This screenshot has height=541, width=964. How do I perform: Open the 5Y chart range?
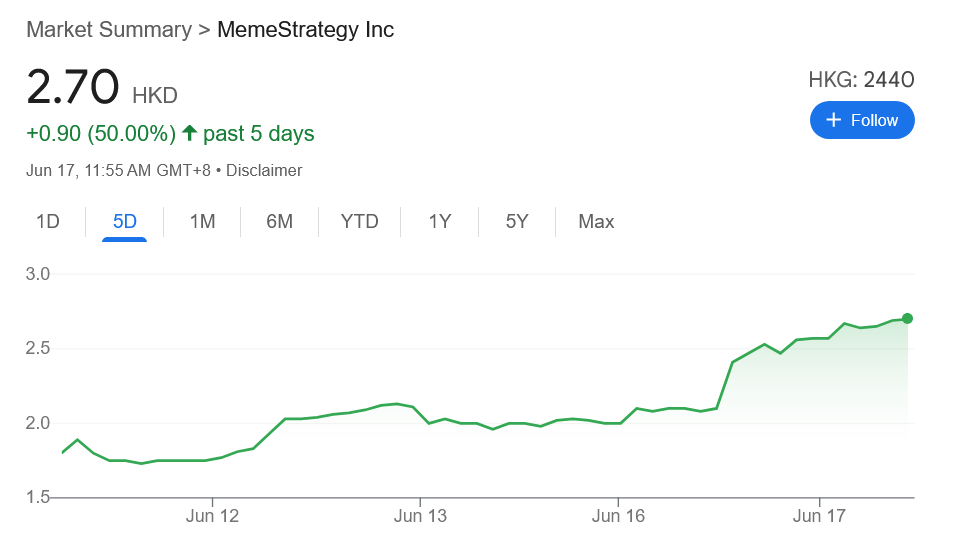click(x=516, y=222)
